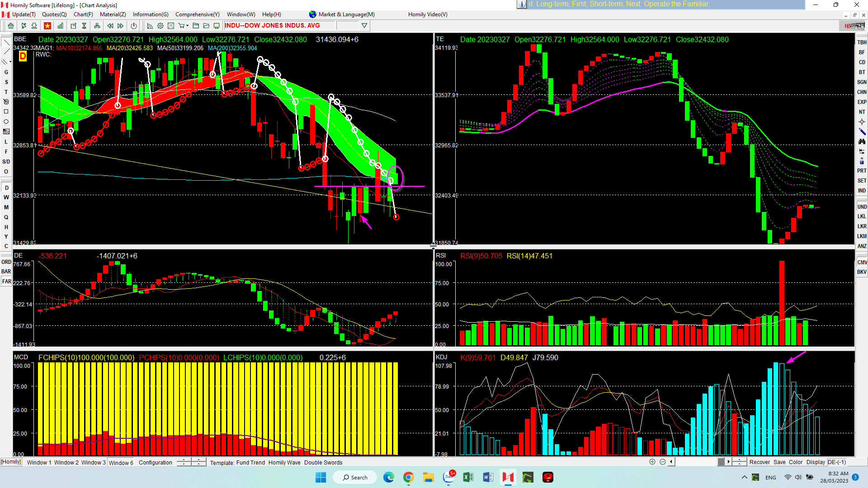Click the Home icon in toolbar

(11, 26)
